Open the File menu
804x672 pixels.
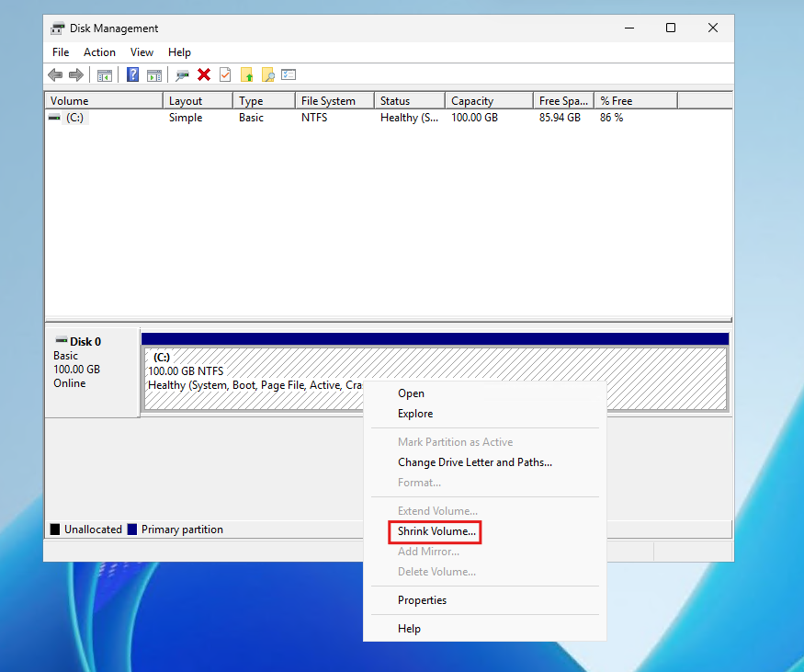pyautogui.click(x=61, y=52)
